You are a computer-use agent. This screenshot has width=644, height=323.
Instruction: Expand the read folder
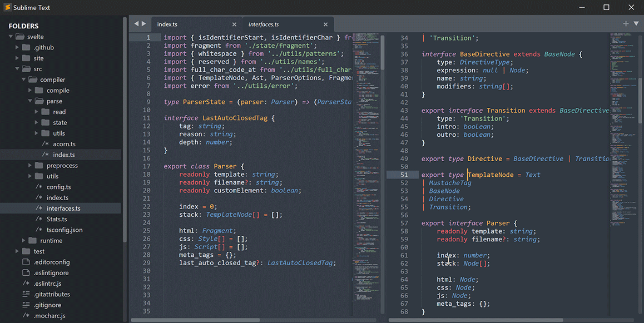[37, 112]
